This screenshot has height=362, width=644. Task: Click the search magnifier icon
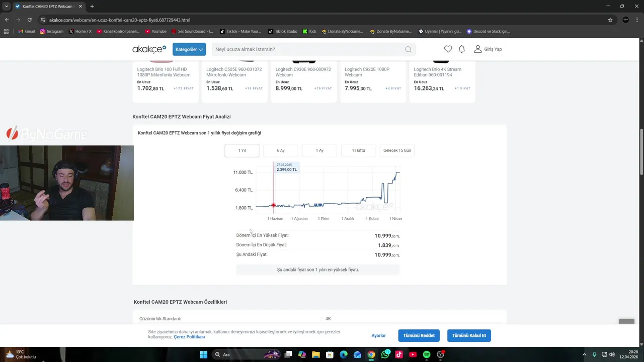pos(408,49)
